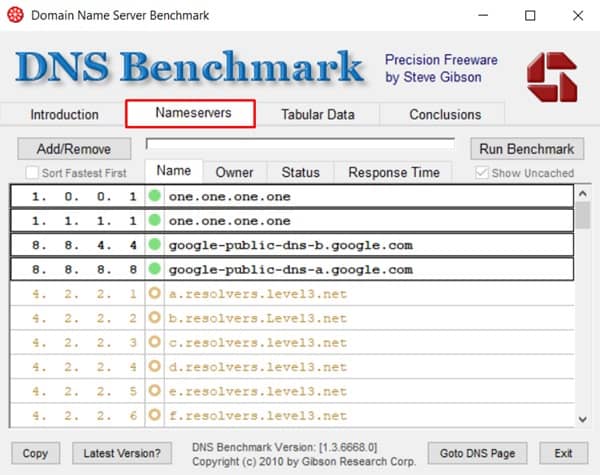600x475 pixels.
Task: Click hollow status ring for e.resolvers.level3.net
Action: tap(155, 390)
